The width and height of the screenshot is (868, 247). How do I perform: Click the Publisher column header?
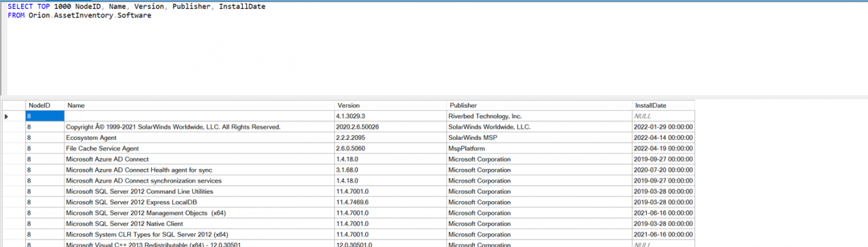[x=539, y=105]
